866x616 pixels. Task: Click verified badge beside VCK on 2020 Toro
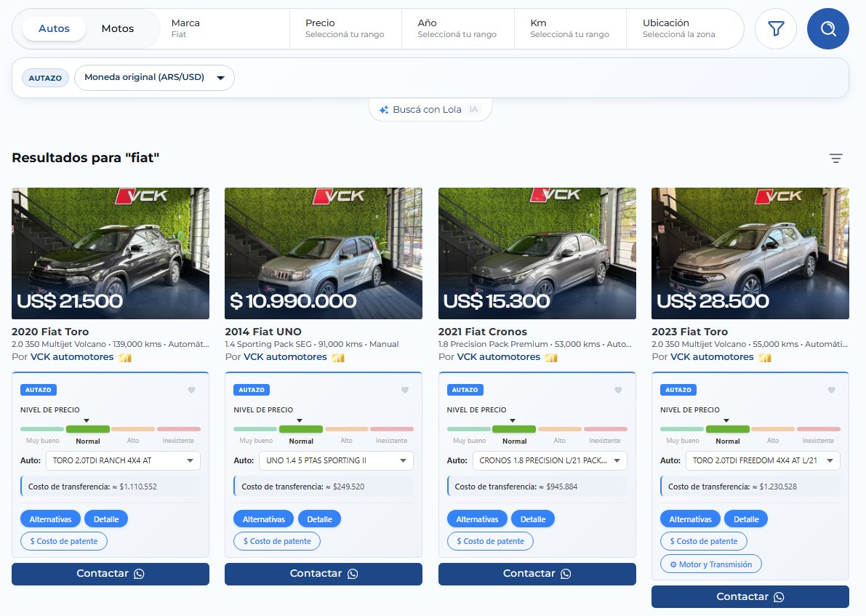(x=125, y=357)
